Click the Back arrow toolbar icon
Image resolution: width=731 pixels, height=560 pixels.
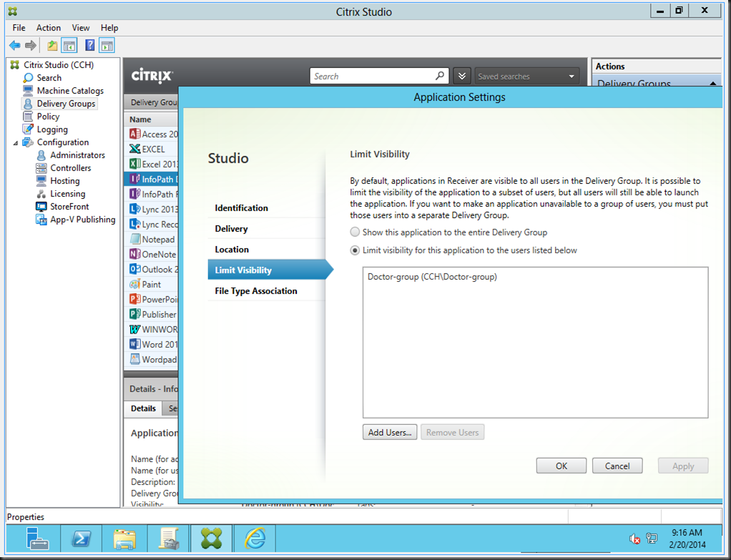tap(15, 45)
